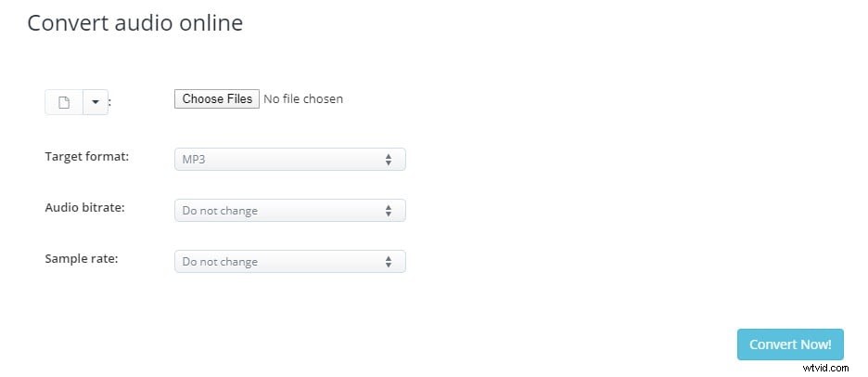This screenshot has height=377, width=868.
Task: Click 'Do not change' in Sample rate
Action: coord(220,262)
